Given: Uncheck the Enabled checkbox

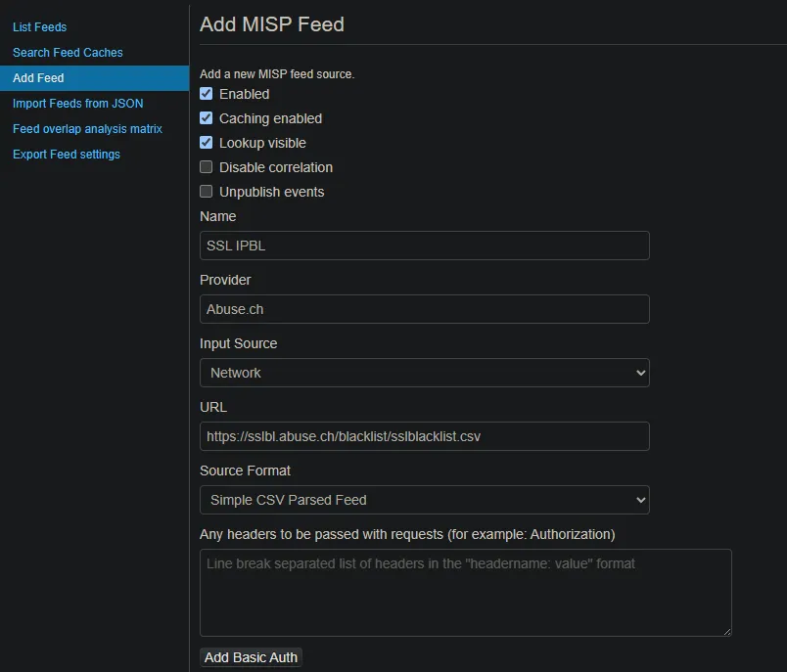Looking at the screenshot, I should pos(207,94).
